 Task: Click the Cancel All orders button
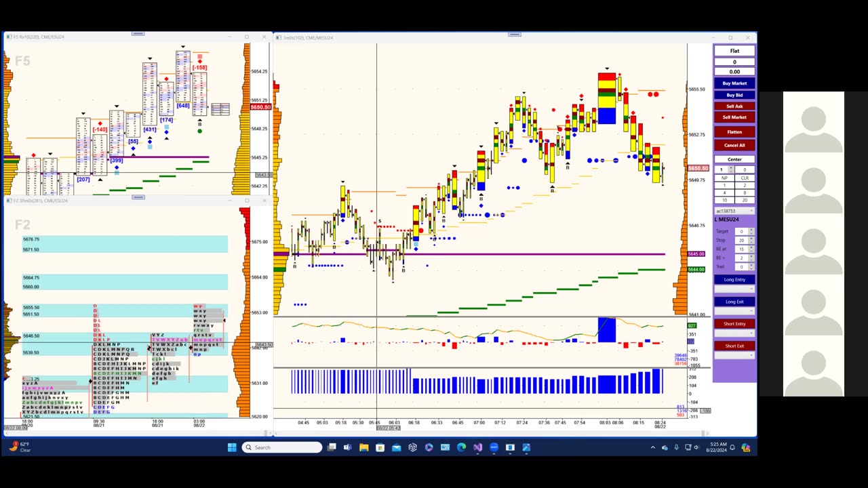[734, 145]
